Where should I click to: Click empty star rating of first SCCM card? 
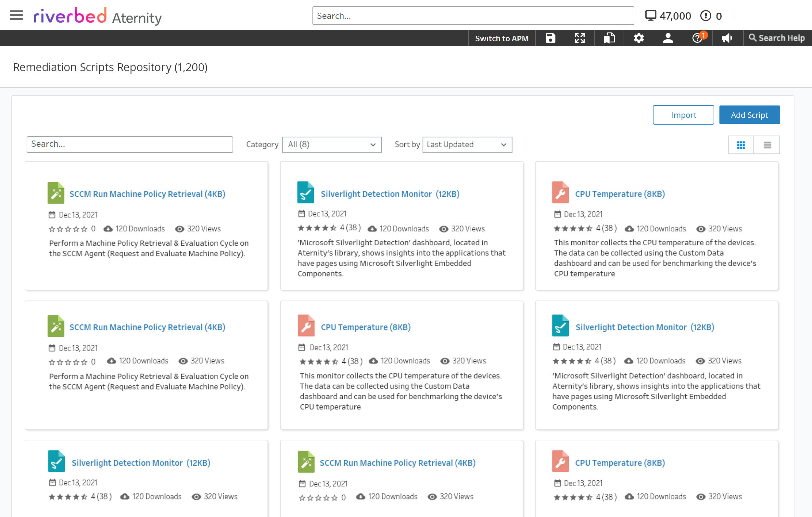click(68, 229)
